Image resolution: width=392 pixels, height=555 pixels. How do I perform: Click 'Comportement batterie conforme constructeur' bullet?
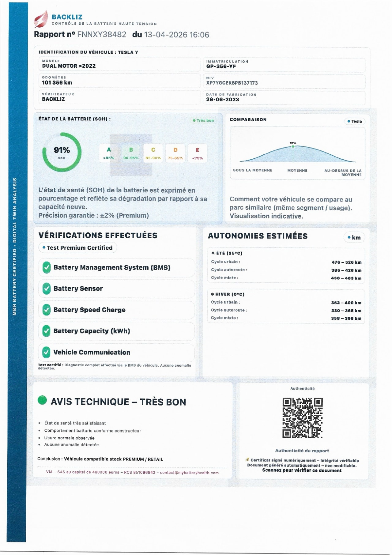[93, 431]
